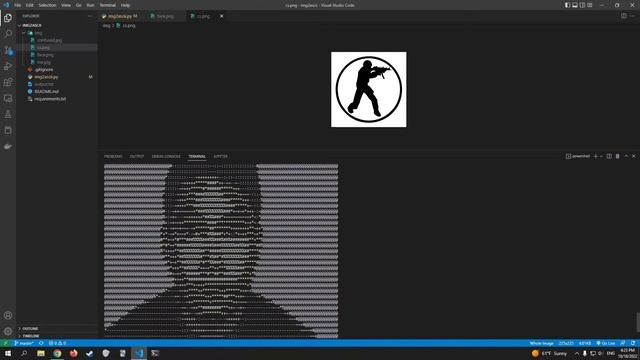Click master branch in status bar
This screenshot has height=360, width=640.
click(24, 343)
